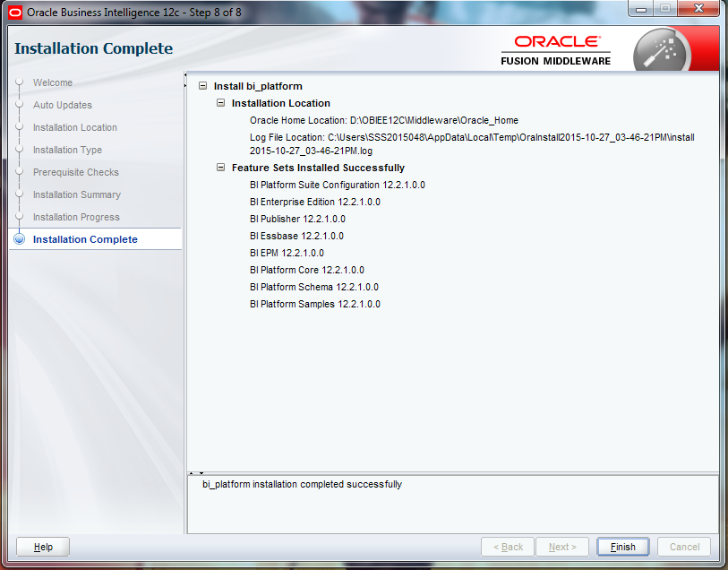The width and height of the screenshot is (728, 570).
Task: Minimize the installer window
Action: pos(641,8)
